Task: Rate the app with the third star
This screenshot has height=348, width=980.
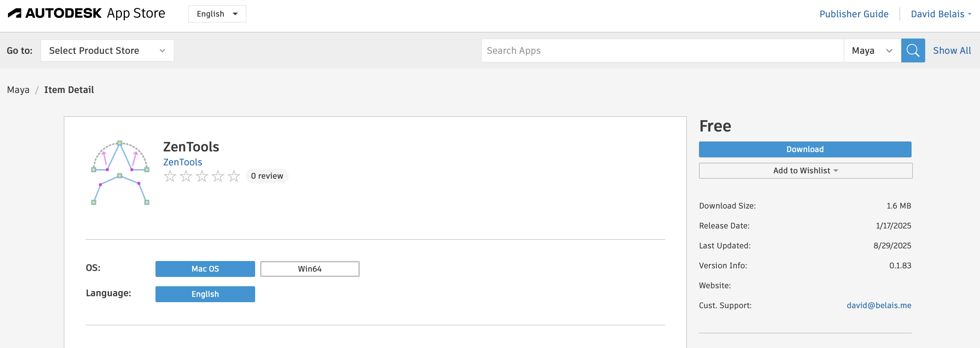Action: [x=202, y=176]
